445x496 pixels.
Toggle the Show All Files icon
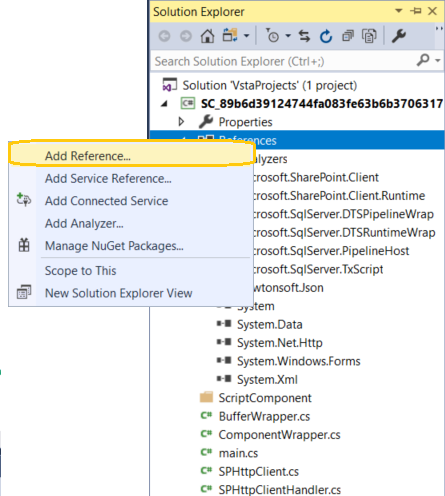pos(369,36)
